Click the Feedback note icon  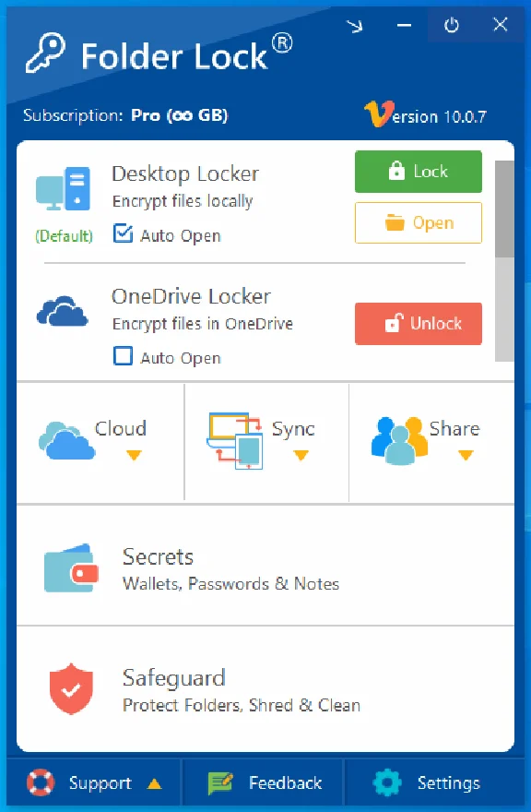(x=220, y=783)
